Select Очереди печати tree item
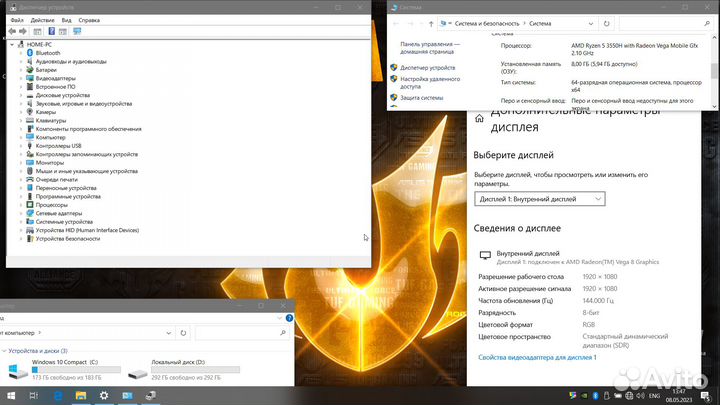This screenshot has width=720, height=405. [56, 180]
